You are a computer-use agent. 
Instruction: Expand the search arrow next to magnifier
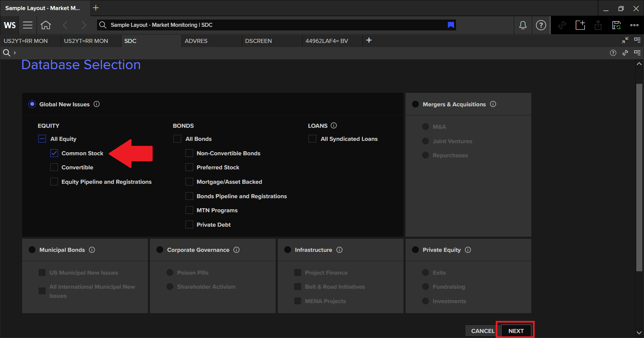[x=15, y=53]
